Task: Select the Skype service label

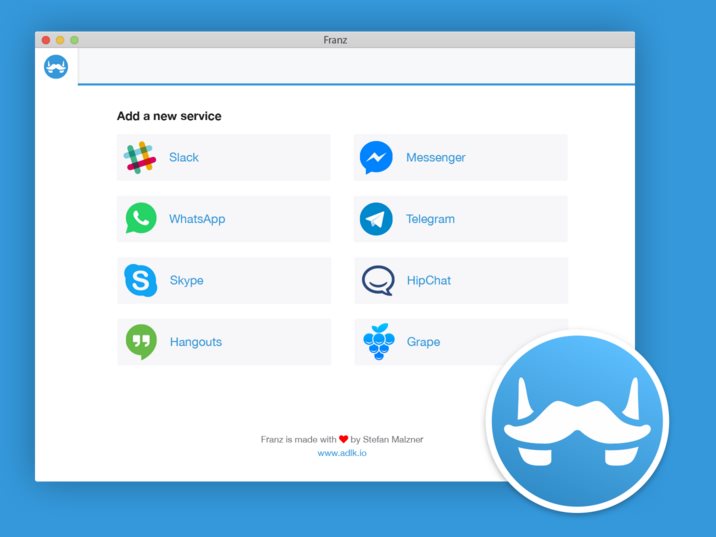Action: [186, 280]
